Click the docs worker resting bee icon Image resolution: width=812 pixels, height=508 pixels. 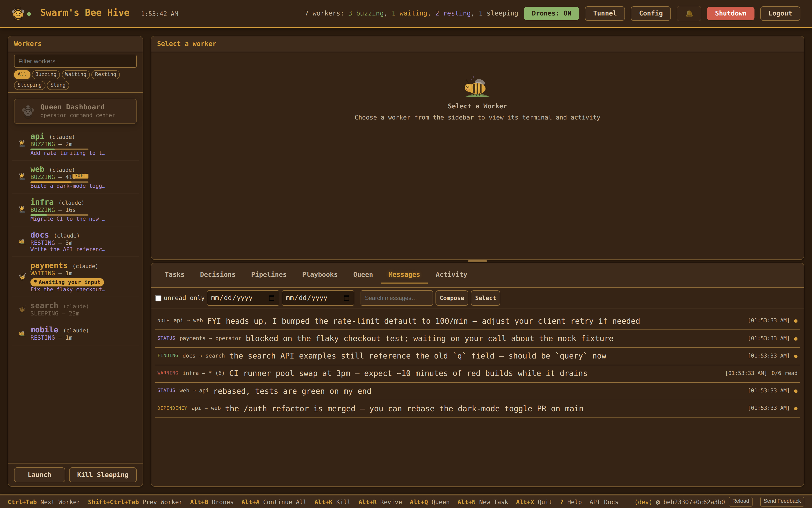[22, 242]
